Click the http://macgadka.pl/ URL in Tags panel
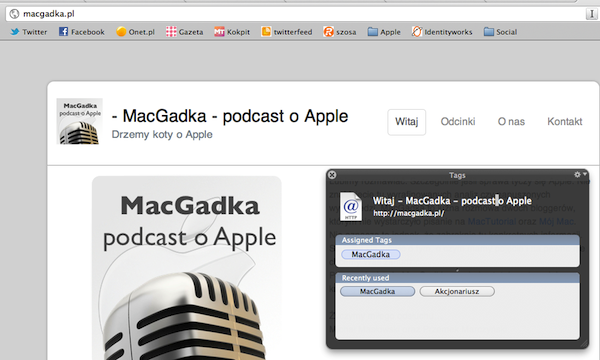 click(409, 213)
